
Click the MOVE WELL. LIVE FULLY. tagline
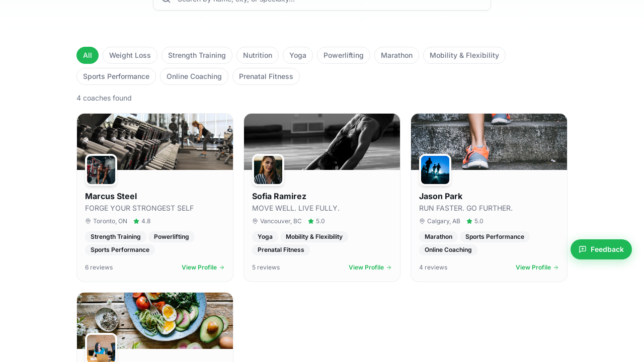pyautogui.click(x=296, y=208)
